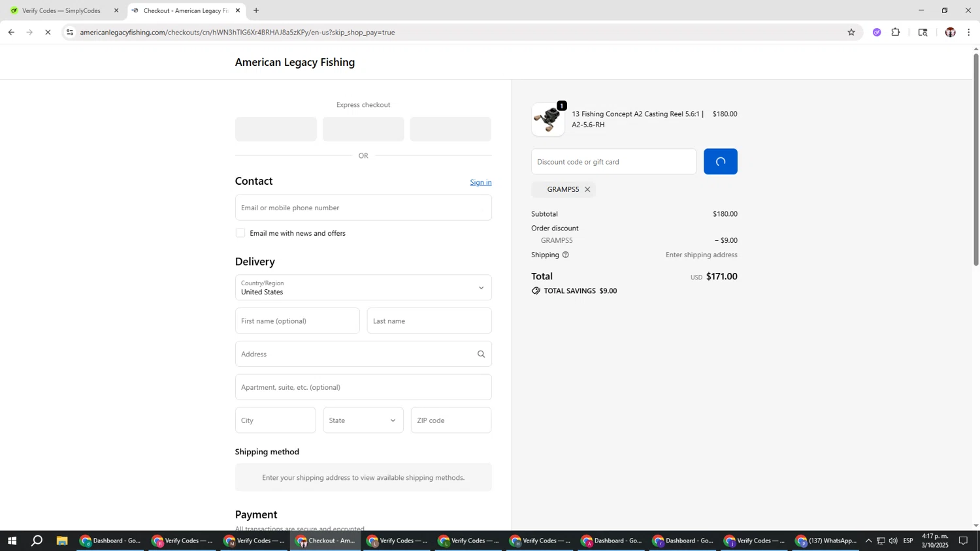Image resolution: width=980 pixels, height=551 pixels.
Task: Stop loading the checkout page
Action: (x=48, y=32)
